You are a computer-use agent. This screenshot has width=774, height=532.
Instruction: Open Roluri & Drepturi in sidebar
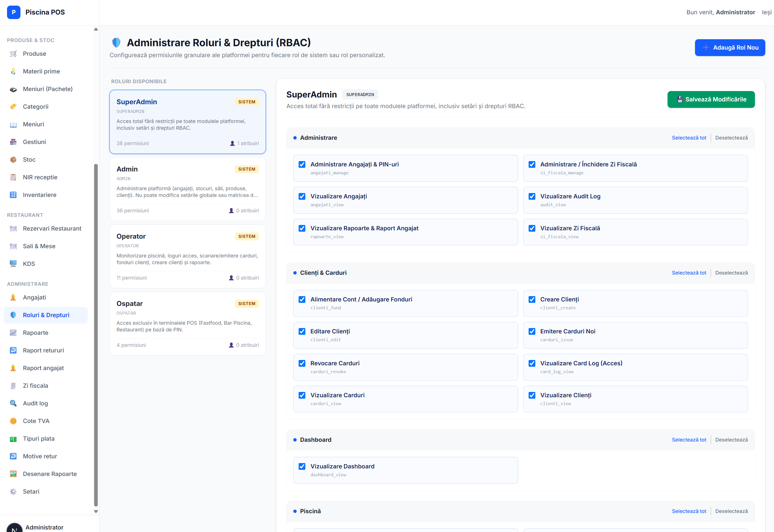[46, 315]
